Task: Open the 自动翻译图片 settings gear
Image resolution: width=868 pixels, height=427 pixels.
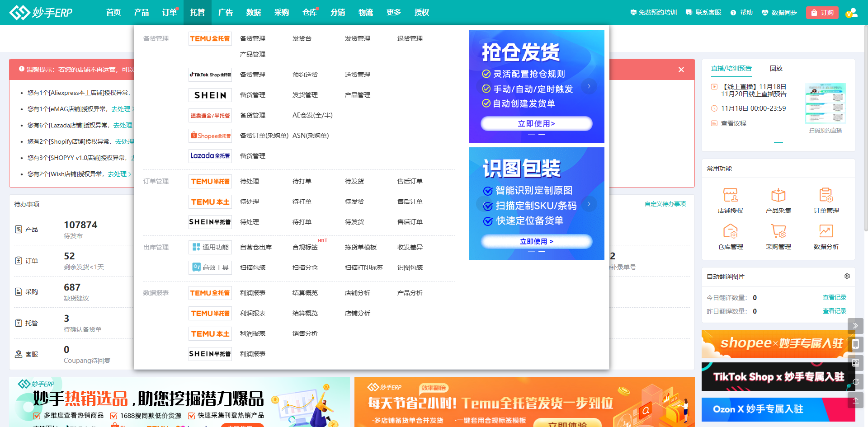Action: coord(847,276)
